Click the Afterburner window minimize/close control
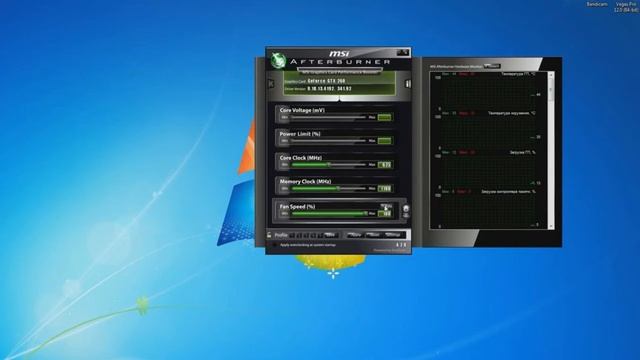The width and height of the screenshot is (640, 360). pyautogui.click(x=402, y=52)
